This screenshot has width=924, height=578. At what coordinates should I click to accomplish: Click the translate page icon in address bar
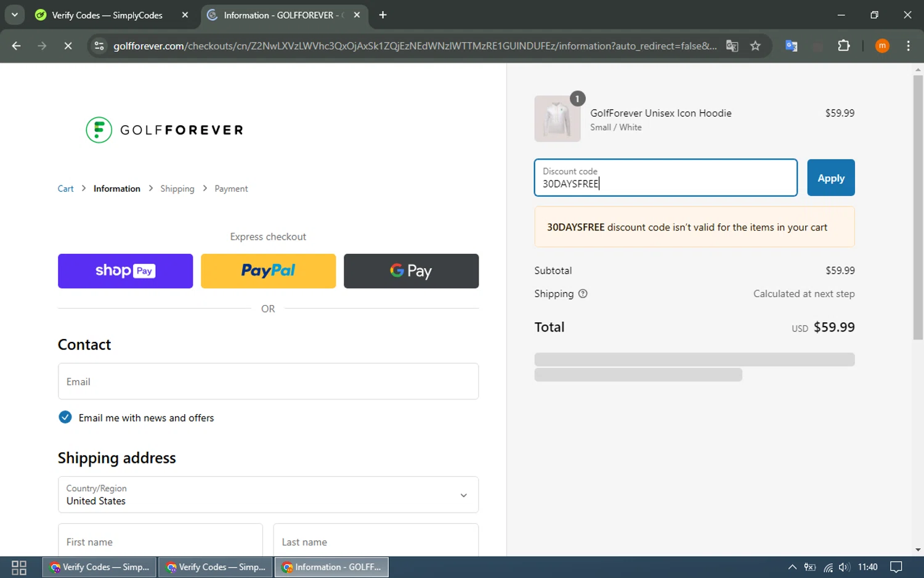(732, 46)
